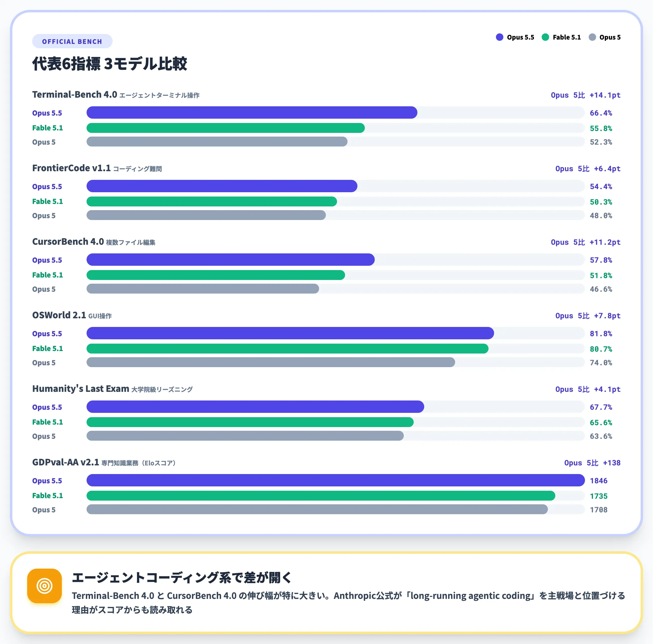Click the 63.6% score value
This screenshot has width=653, height=644.
pyautogui.click(x=601, y=436)
